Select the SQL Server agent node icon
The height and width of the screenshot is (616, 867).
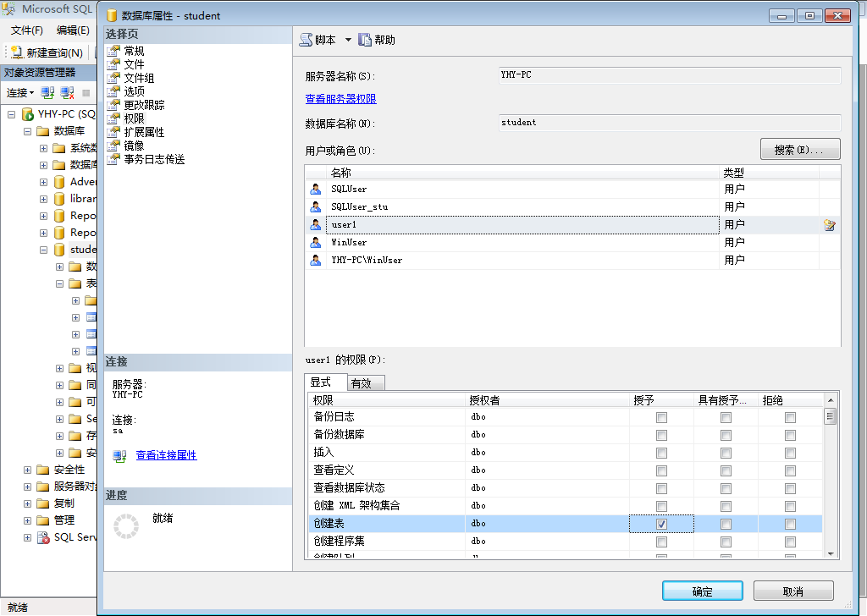coord(44,537)
